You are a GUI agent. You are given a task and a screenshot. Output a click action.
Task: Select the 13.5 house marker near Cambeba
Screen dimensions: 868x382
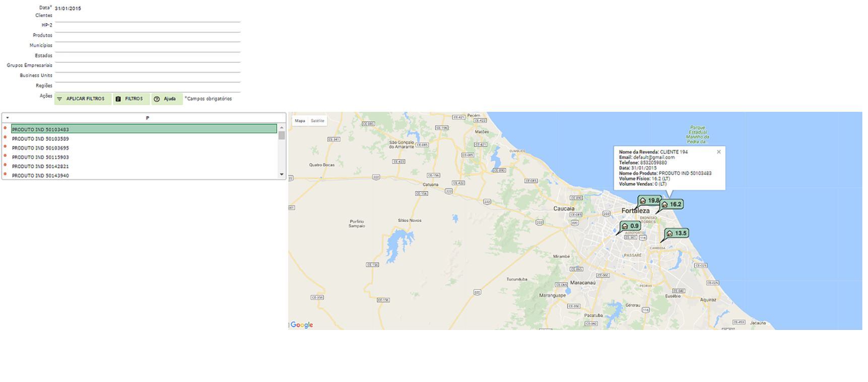676,233
